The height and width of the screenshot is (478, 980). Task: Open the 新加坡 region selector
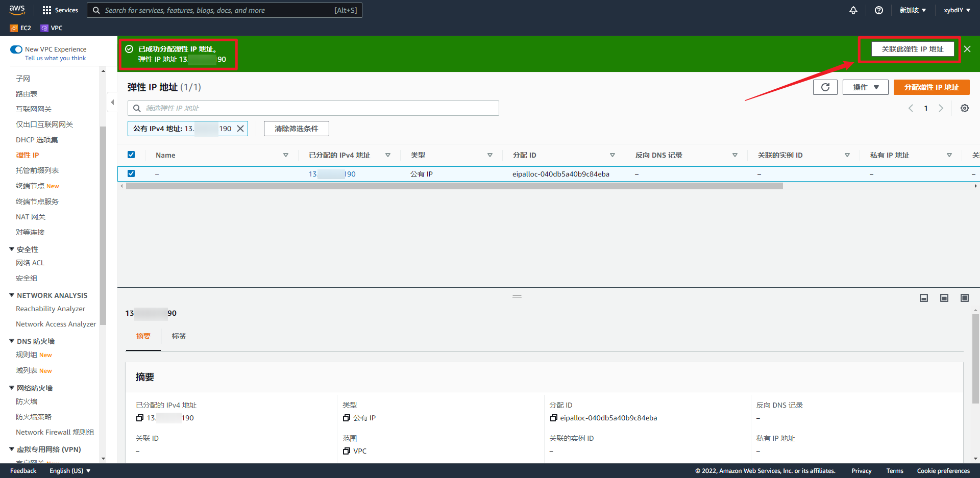click(x=913, y=10)
